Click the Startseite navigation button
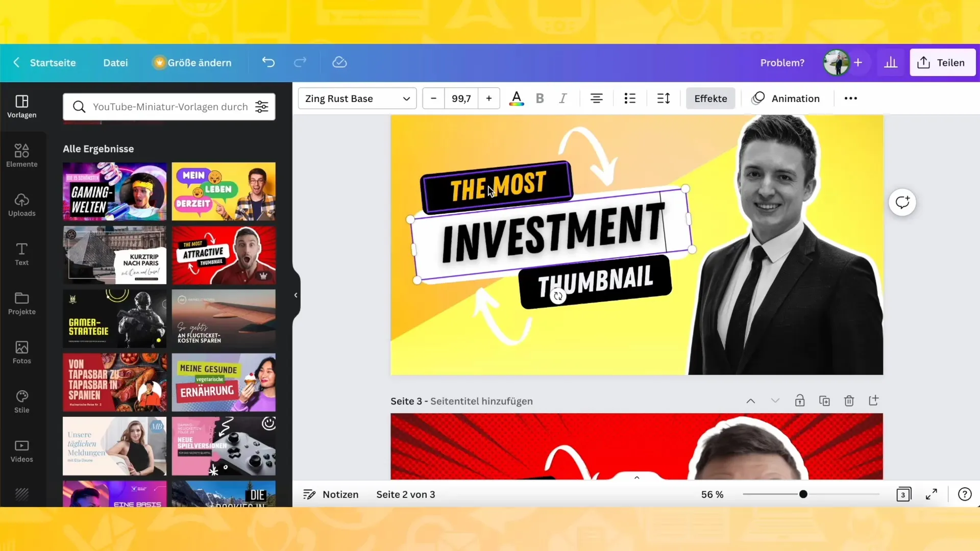This screenshot has height=551, width=980. click(54, 62)
